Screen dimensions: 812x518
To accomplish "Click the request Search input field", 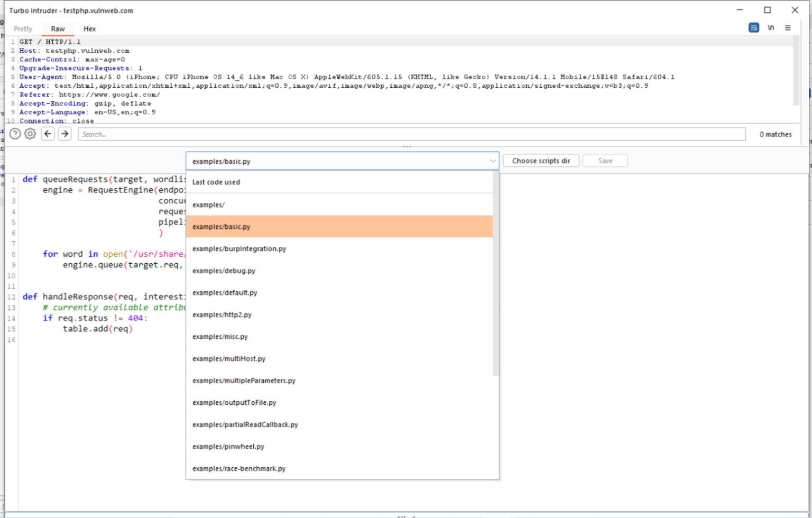I will click(411, 134).
